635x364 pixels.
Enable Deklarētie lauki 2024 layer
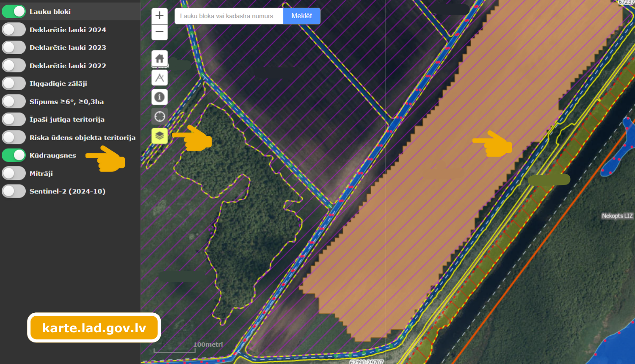coord(14,30)
